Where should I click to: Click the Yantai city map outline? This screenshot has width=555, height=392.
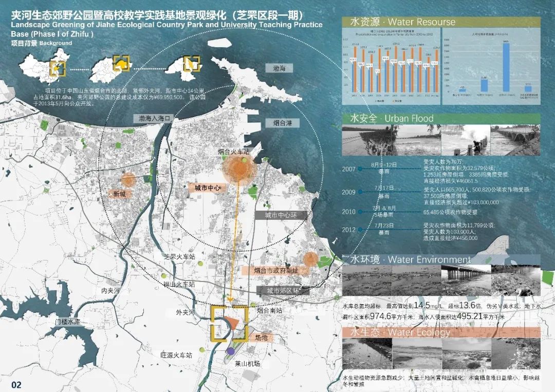pyautogui.click(x=184, y=67)
